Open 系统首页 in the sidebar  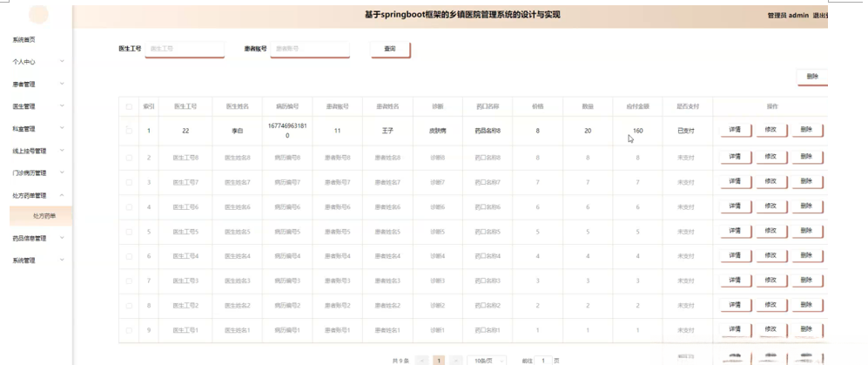tap(24, 40)
